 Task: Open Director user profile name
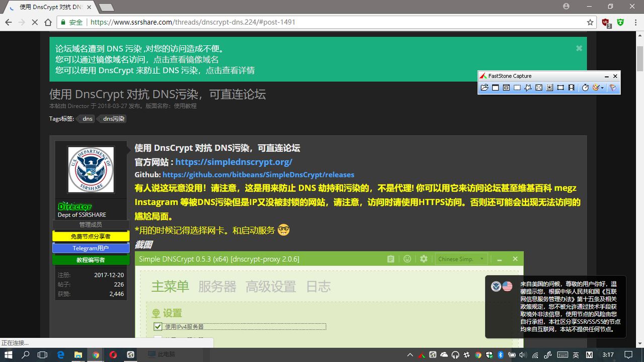pyautogui.click(x=75, y=206)
